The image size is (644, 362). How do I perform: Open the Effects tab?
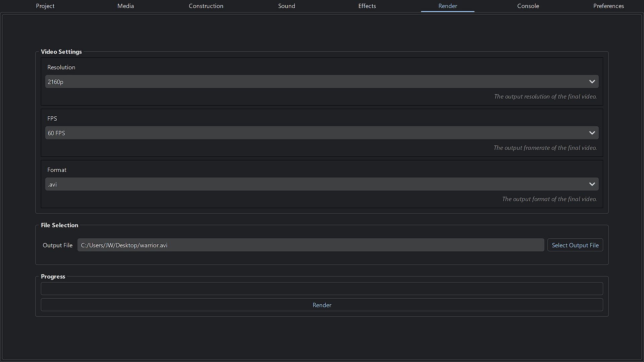click(367, 6)
